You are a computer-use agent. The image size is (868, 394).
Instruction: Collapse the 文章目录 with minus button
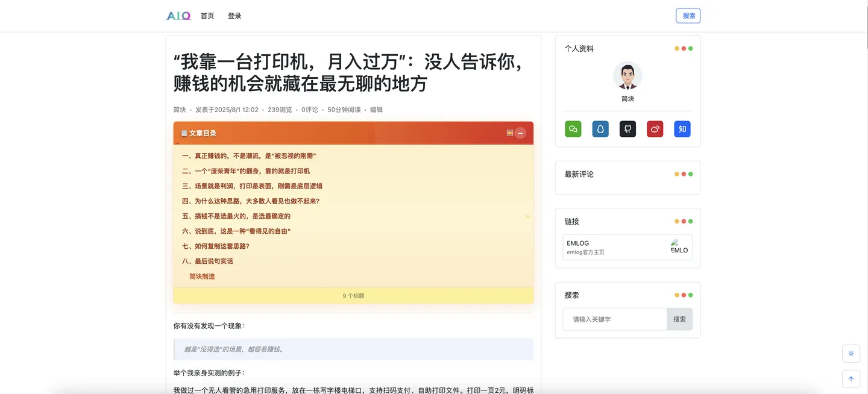click(520, 133)
